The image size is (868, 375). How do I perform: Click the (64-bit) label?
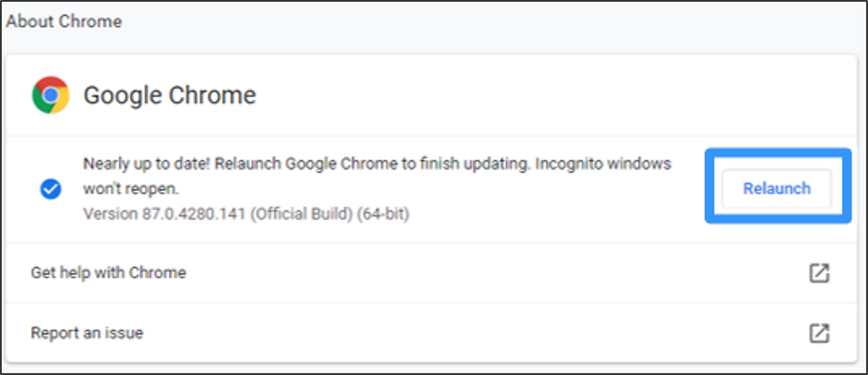(383, 214)
